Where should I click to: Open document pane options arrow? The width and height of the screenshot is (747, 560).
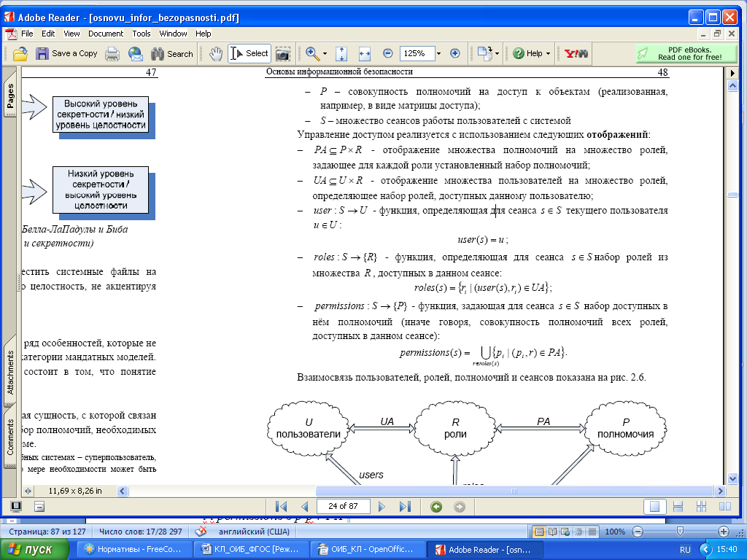732,74
